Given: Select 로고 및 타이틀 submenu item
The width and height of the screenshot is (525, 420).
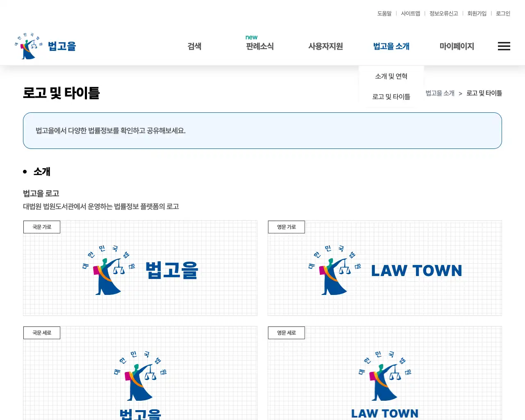Looking at the screenshot, I should (x=391, y=97).
